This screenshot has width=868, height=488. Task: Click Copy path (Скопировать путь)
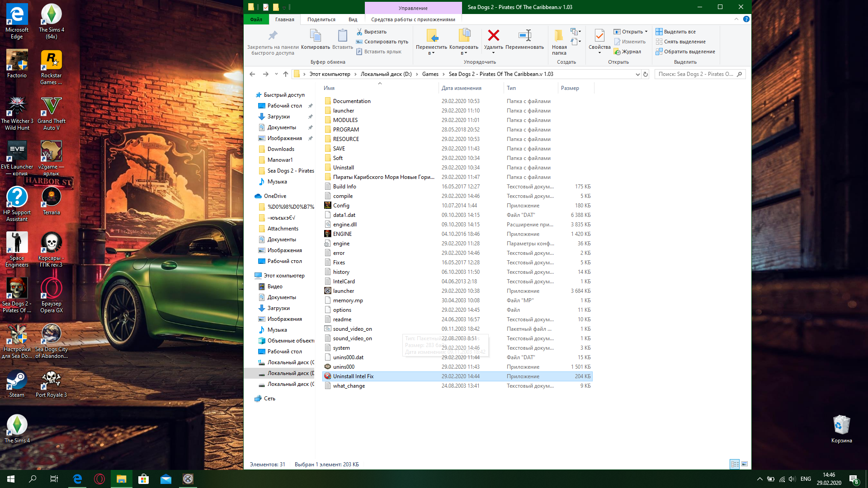[382, 42]
